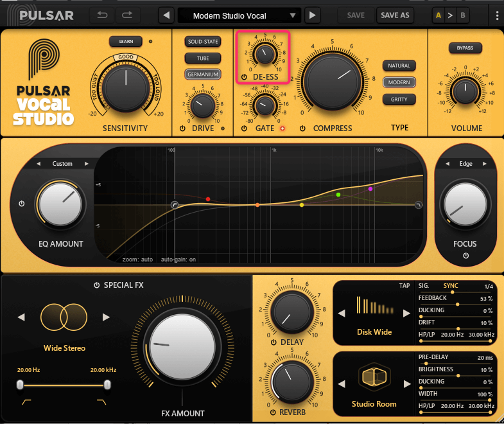Click the SAVE AS button

point(395,15)
